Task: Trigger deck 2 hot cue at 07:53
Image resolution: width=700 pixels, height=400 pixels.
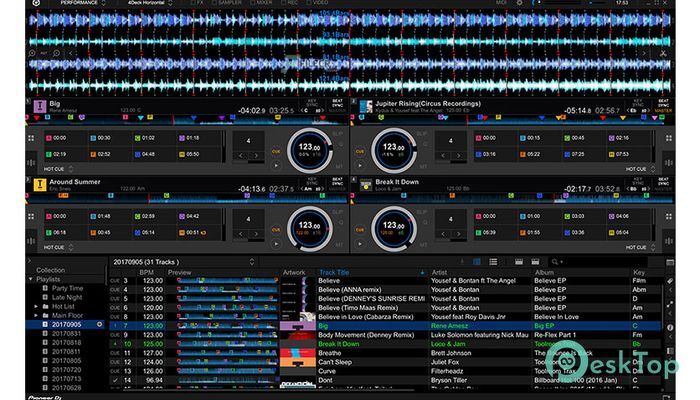Action: [x=628, y=154]
